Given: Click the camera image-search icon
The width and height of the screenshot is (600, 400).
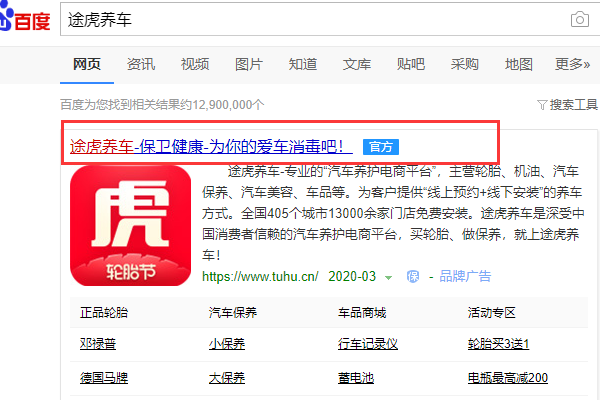Looking at the screenshot, I should point(579,20).
